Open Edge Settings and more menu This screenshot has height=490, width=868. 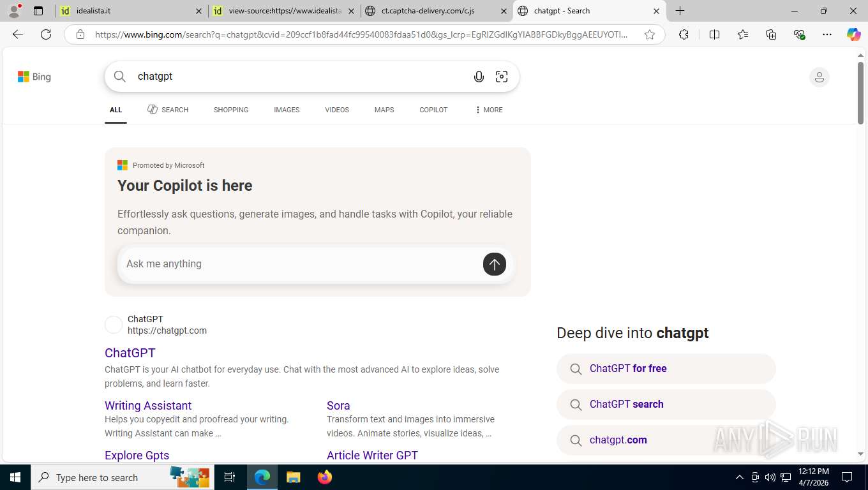pyautogui.click(x=827, y=34)
